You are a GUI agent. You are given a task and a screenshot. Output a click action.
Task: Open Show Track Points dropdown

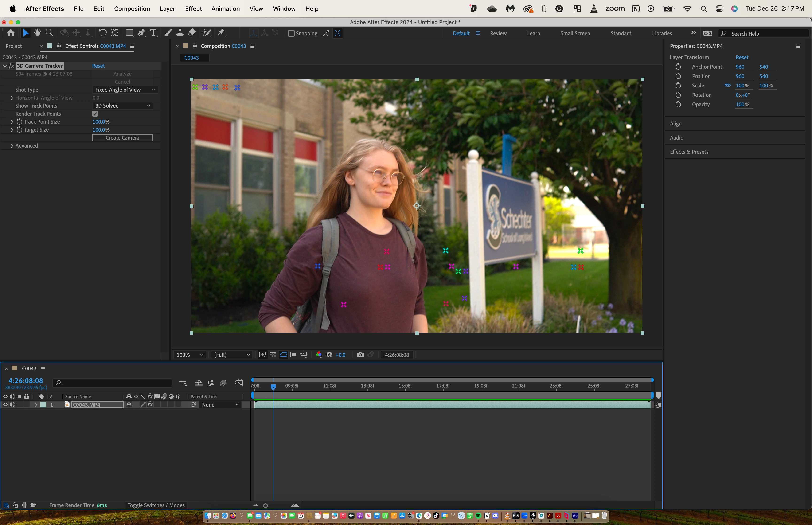(122, 106)
